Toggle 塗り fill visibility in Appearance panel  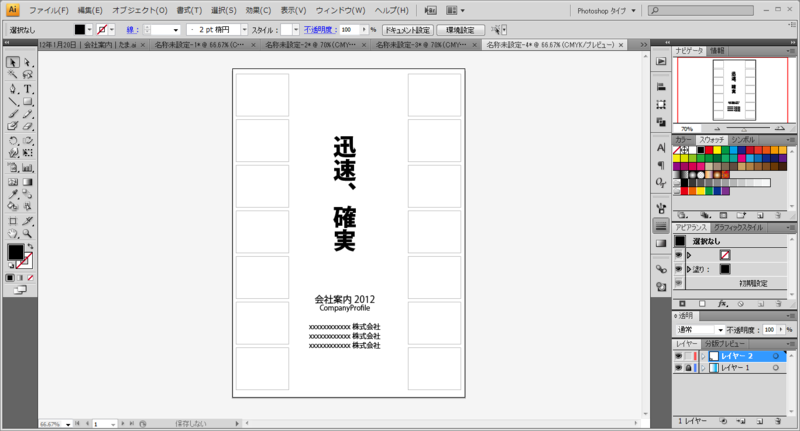coord(679,269)
